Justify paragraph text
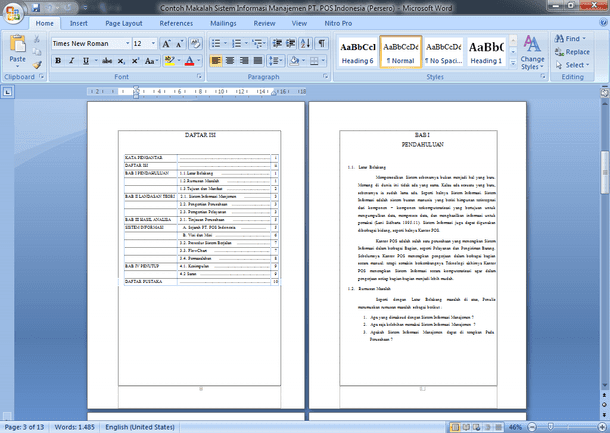Screen dimensions: 610x433 [x=258, y=61]
